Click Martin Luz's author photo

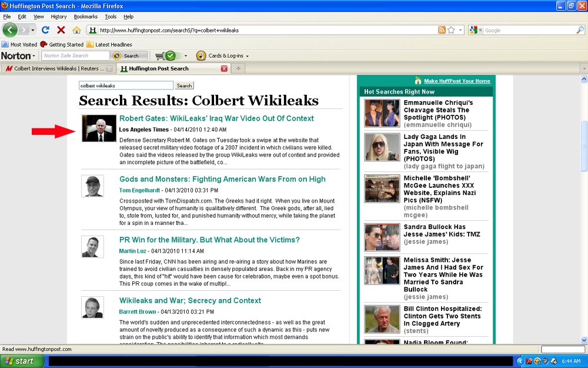coord(92,246)
